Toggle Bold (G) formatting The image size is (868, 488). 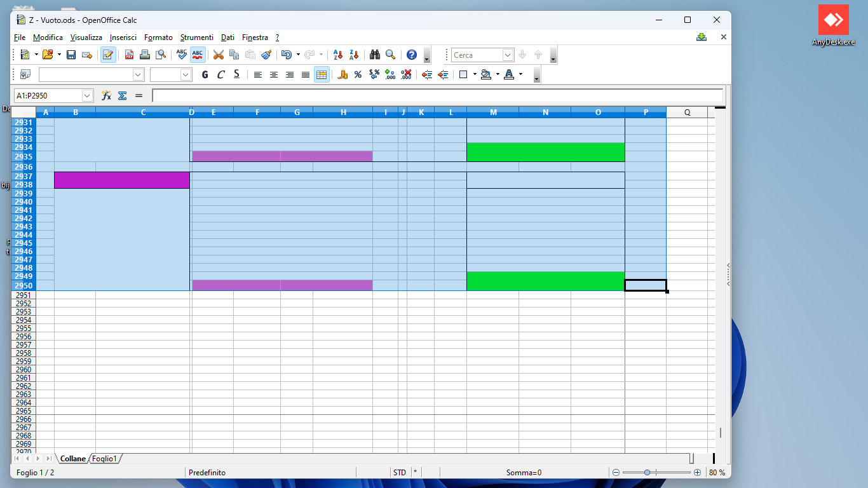click(205, 74)
